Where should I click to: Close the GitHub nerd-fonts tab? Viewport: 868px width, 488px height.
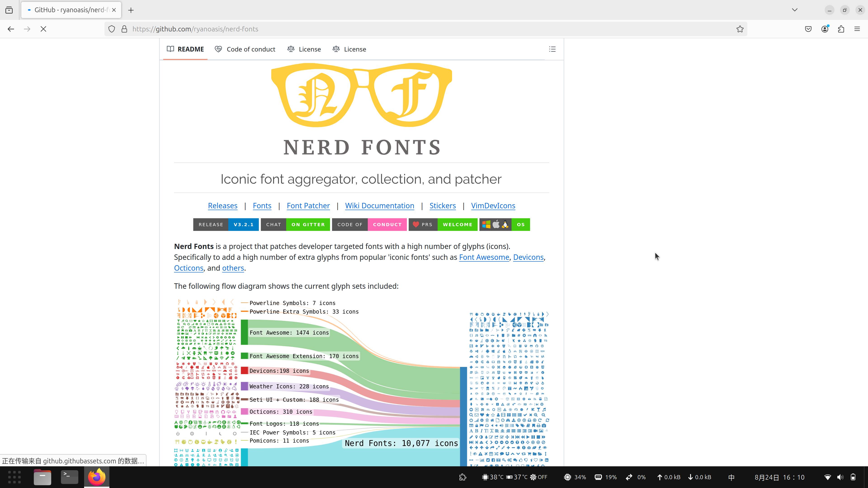point(114,10)
